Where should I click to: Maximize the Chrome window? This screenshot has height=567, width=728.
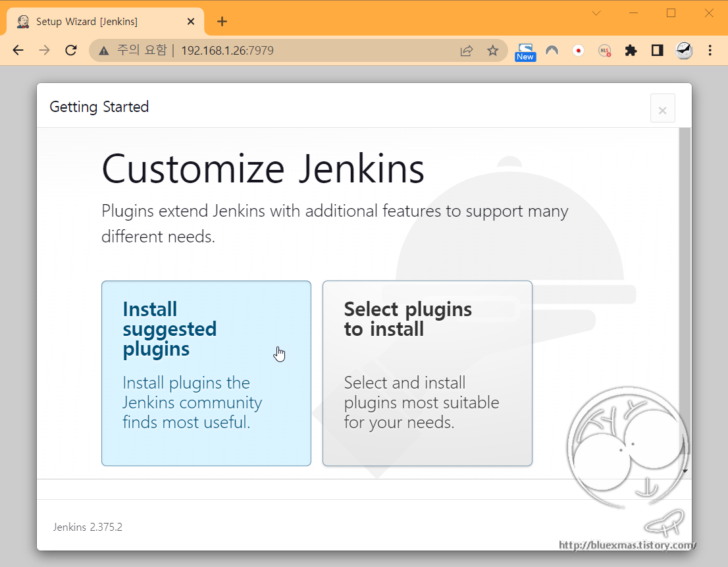tap(671, 13)
